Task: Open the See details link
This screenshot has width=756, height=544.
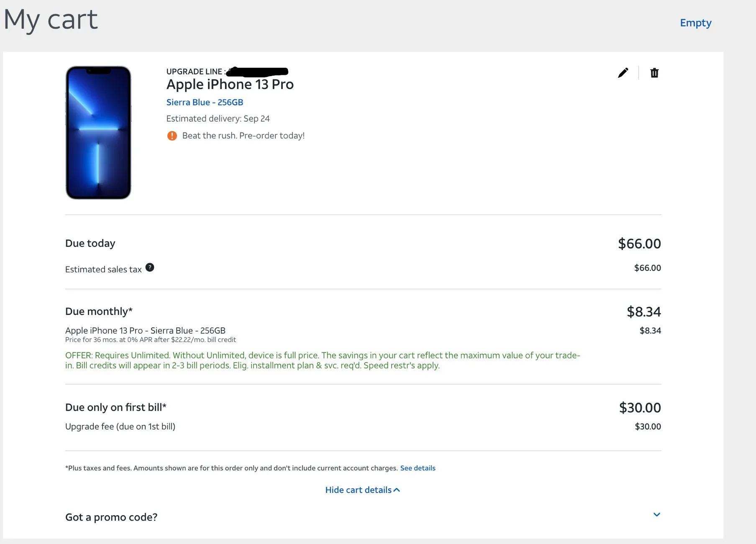Action: coord(418,468)
